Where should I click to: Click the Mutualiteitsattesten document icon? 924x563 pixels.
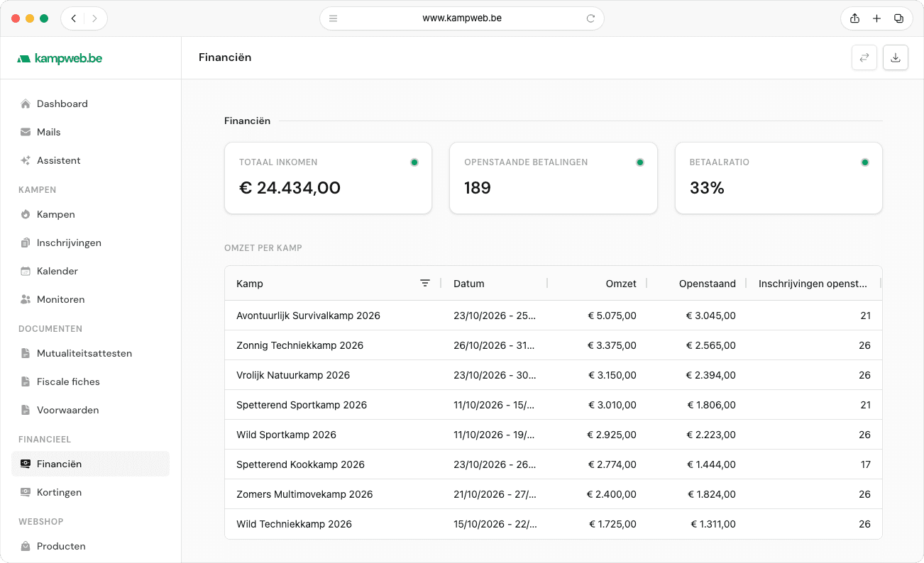click(x=26, y=353)
